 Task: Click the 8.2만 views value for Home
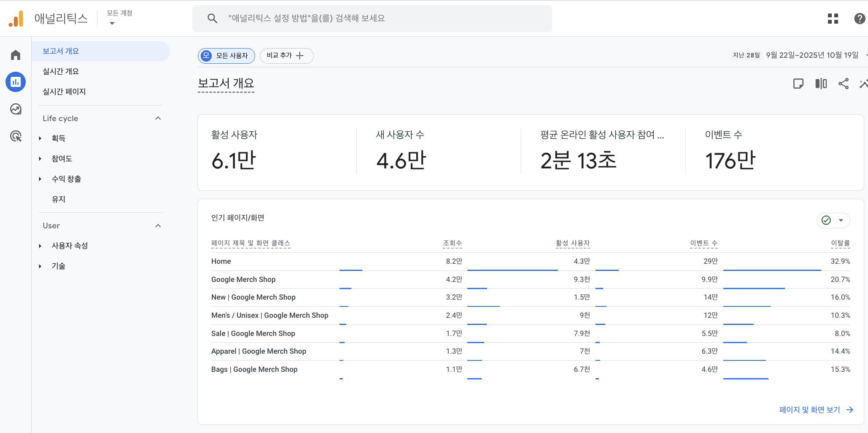tap(454, 261)
